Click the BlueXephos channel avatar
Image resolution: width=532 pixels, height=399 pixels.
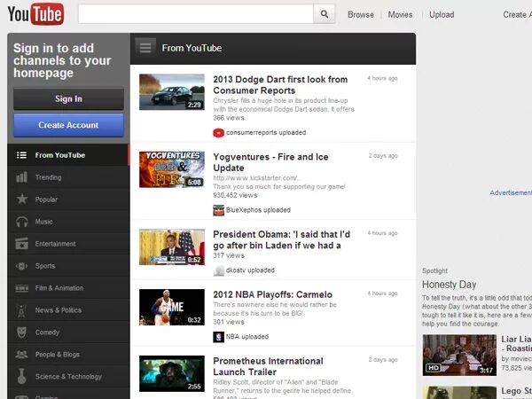(x=218, y=210)
